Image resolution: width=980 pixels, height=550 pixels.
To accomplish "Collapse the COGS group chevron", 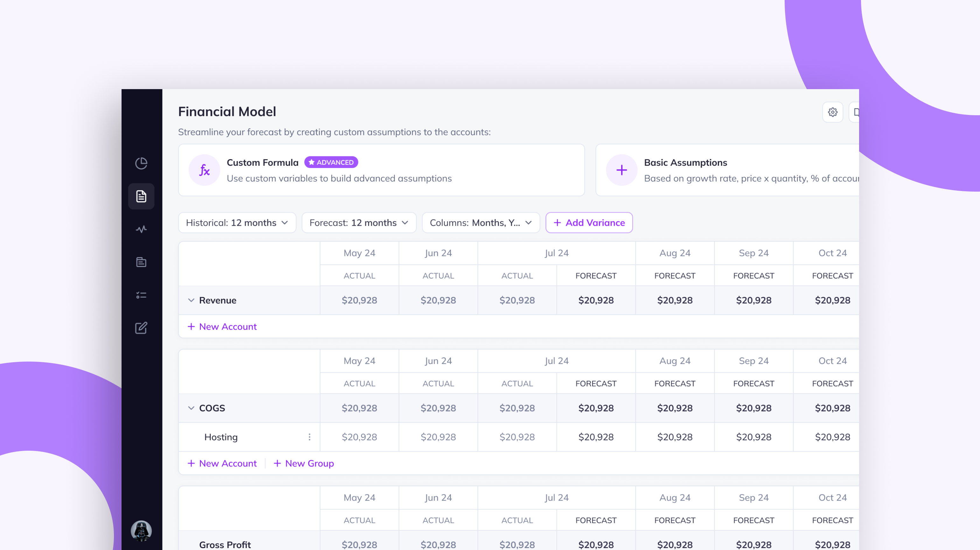I will (191, 408).
